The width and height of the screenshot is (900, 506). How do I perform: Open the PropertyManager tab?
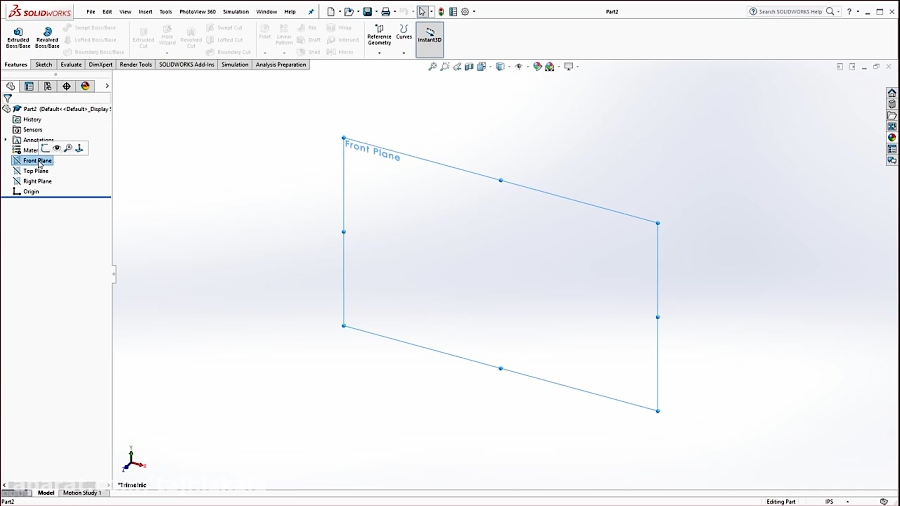(x=29, y=86)
